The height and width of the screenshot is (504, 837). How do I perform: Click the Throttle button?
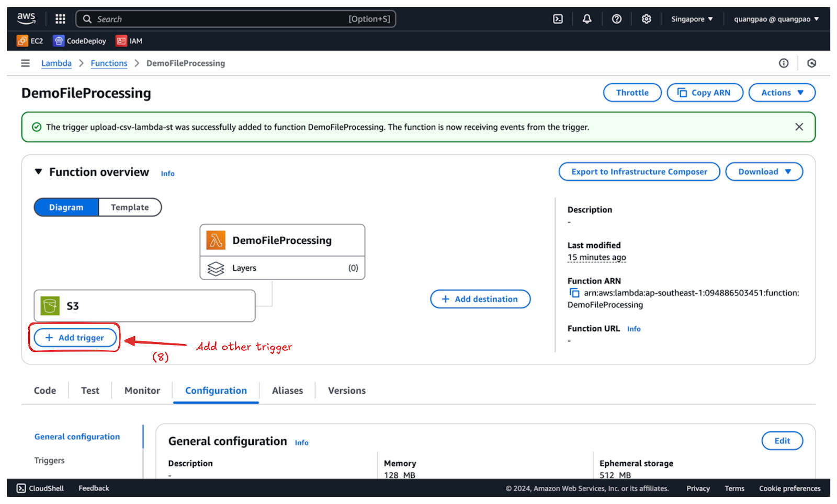click(632, 93)
